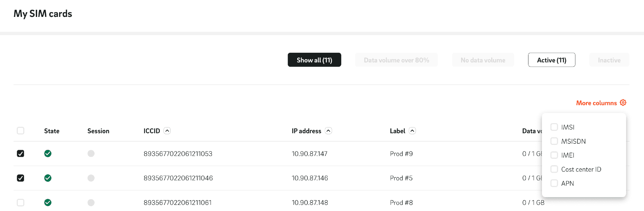Click the Data volume over 80% filter
644x211 pixels.
(x=396, y=60)
